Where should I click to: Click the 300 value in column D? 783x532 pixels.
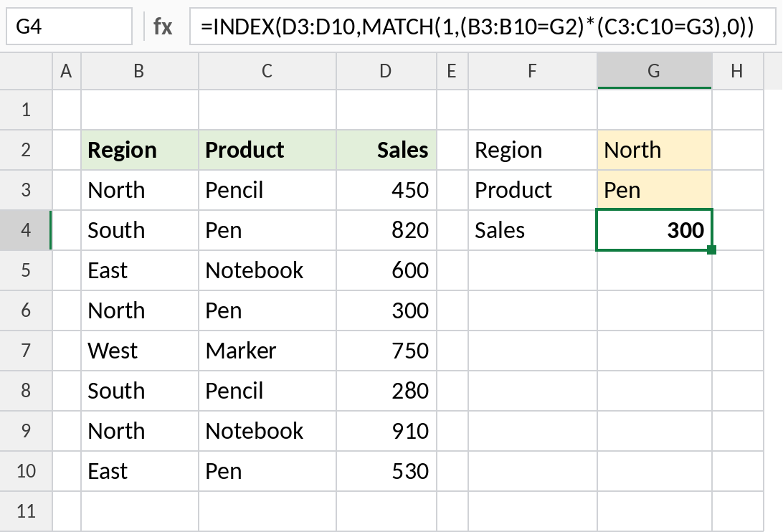386,310
